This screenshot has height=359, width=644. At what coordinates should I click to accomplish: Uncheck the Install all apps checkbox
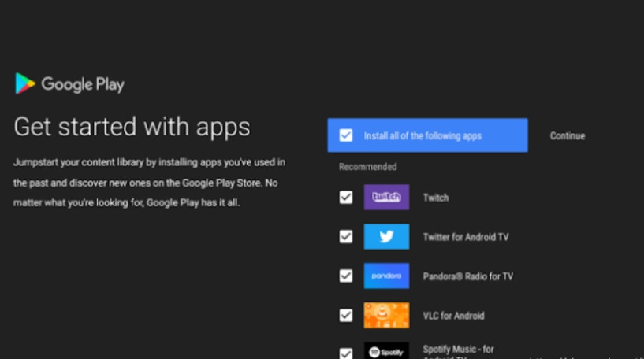[346, 135]
